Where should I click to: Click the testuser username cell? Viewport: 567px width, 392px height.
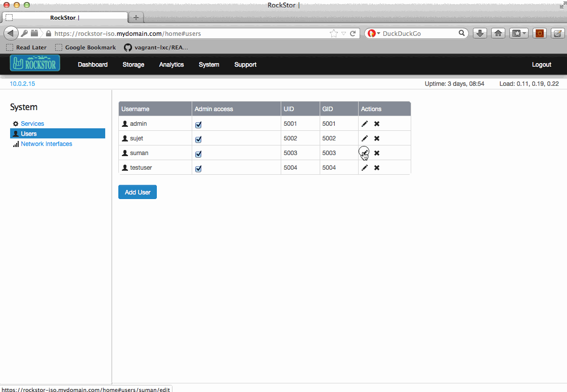click(155, 168)
